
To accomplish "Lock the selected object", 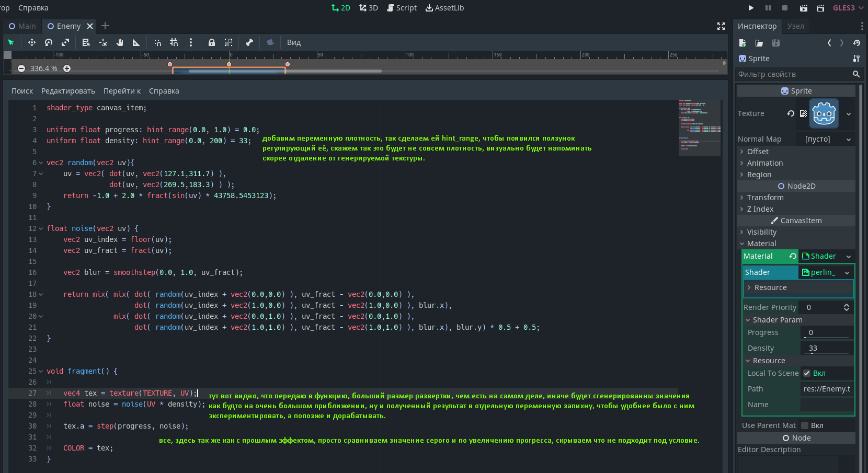I will [x=212, y=42].
